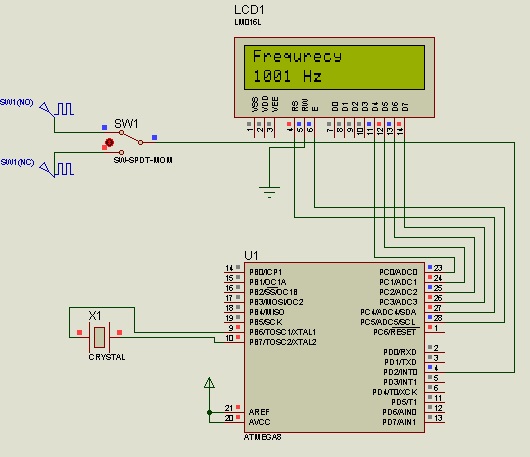
Task: Select the SW1(NO) pulse generator symbol
Action: tap(56, 109)
